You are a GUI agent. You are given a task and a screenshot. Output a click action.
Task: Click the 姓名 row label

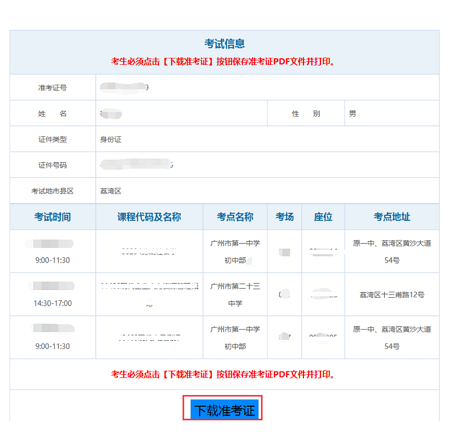coord(52,114)
